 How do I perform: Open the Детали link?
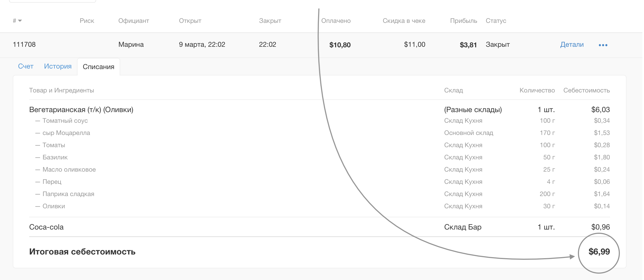click(572, 44)
